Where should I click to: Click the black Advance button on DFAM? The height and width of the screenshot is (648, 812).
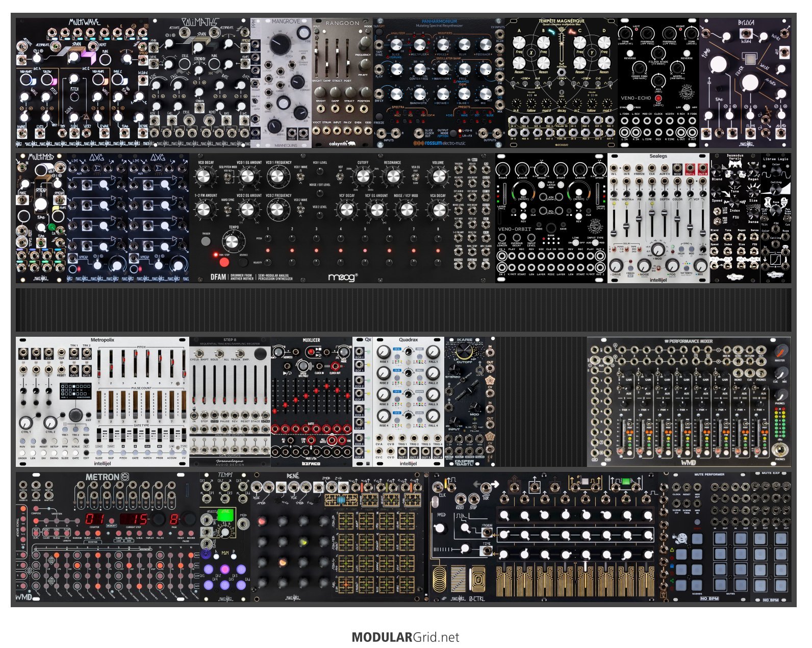coord(244,262)
